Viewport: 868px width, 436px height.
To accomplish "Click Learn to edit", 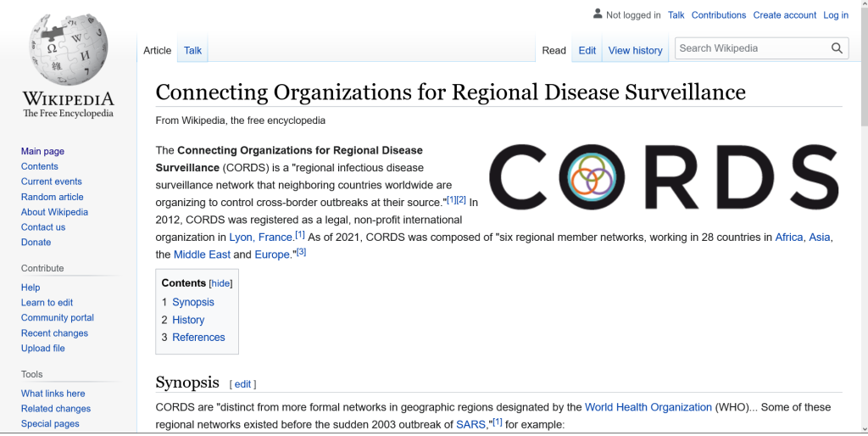I will tap(47, 303).
